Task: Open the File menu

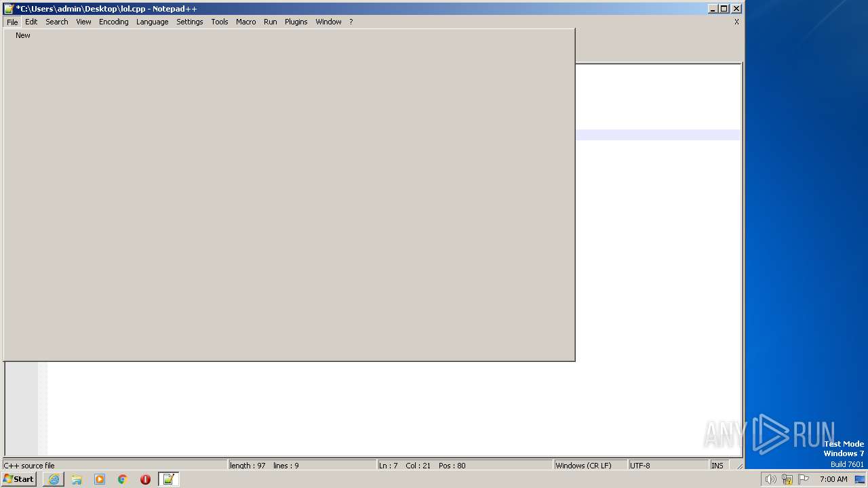Action: point(12,22)
